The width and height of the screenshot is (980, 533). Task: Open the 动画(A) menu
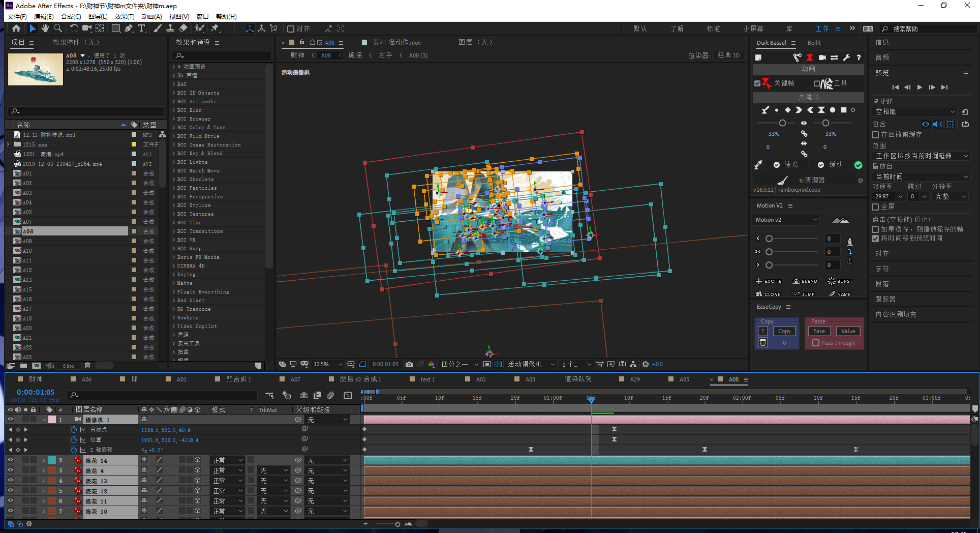(x=152, y=16)
